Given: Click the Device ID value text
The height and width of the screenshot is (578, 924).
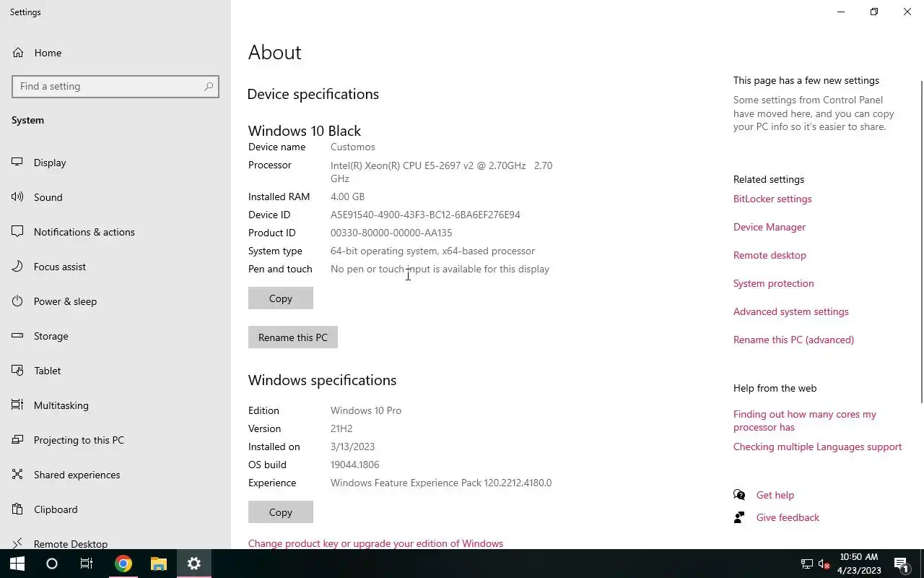Looking at the screenshot, I should coord(425,215).
